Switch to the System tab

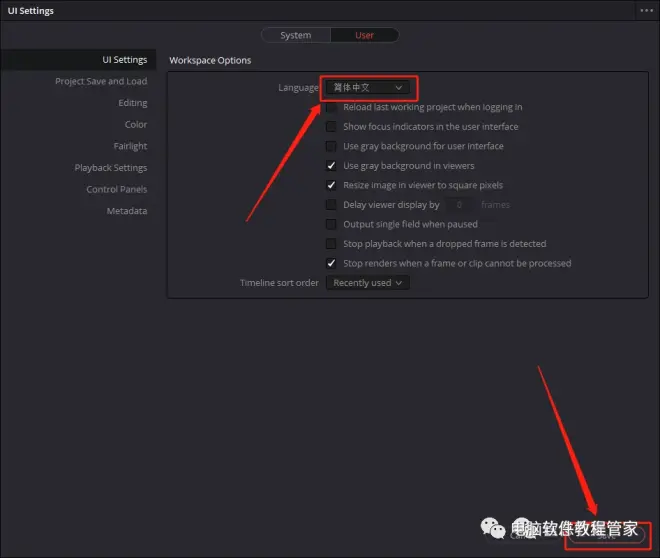(x=296, y=35)
